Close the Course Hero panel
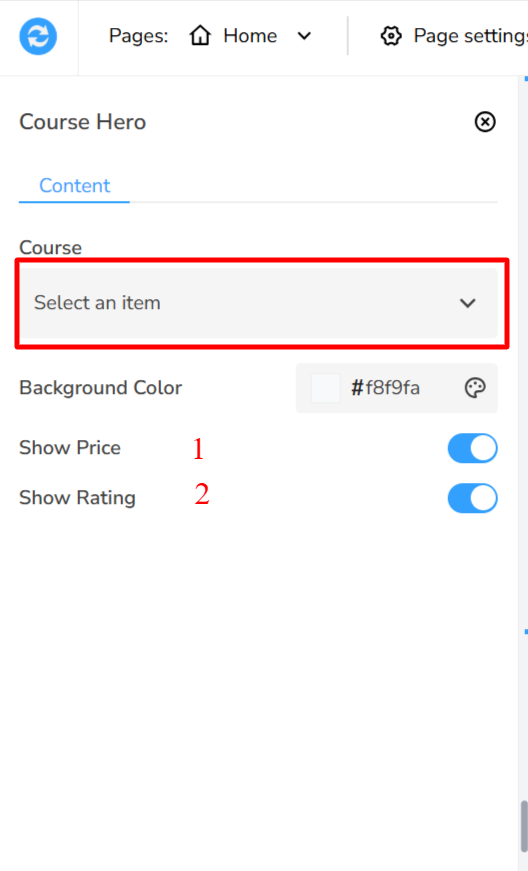The image size is (528, 871). (485, 122)
